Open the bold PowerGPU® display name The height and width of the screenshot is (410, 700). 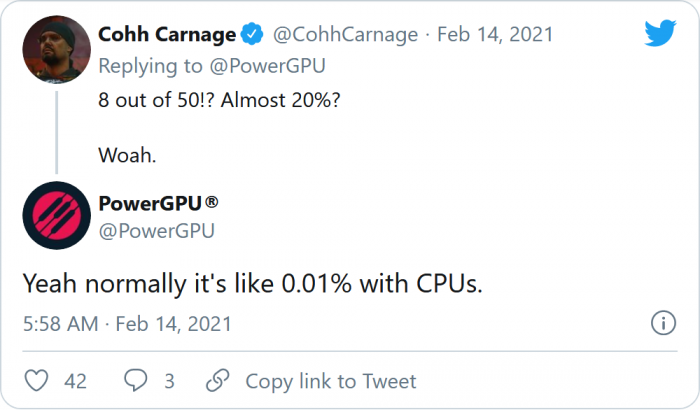(158, 204)
